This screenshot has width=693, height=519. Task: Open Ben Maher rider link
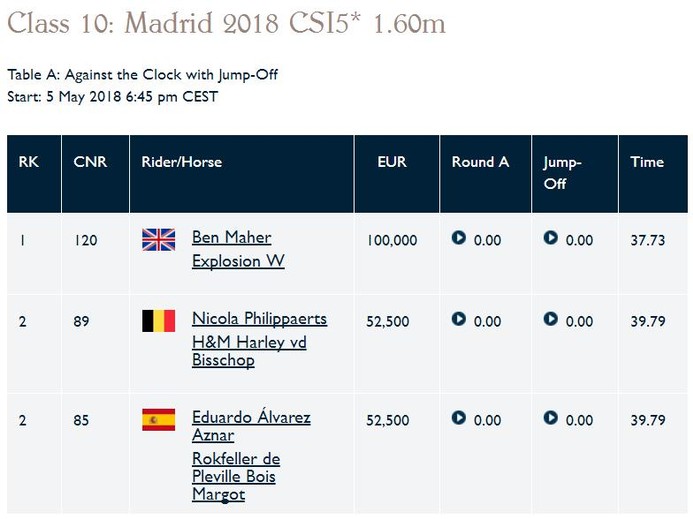click(x=232, y=238)
